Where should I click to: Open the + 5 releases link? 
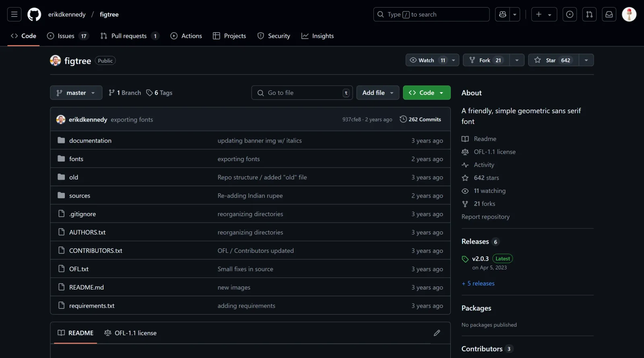pos(478,284)
